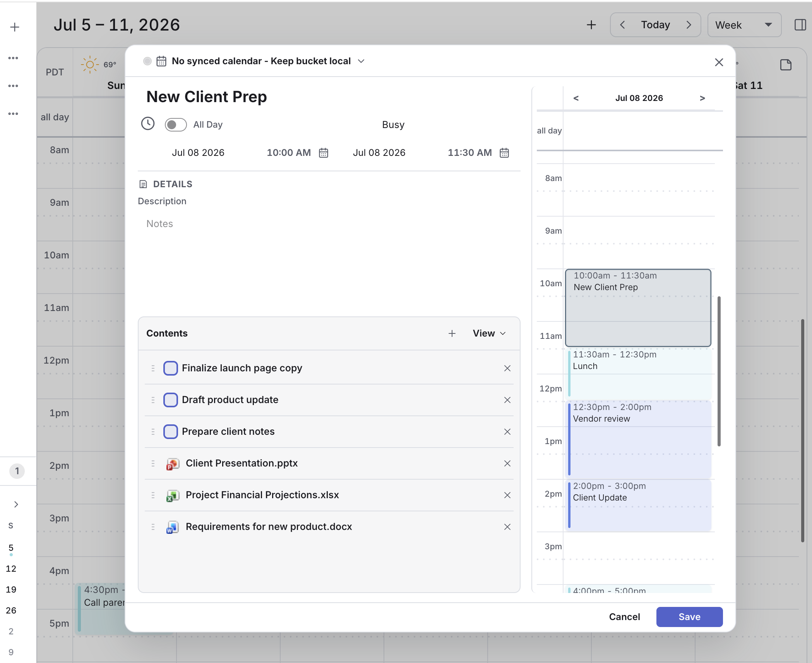
Task: Remove Client Presentation.pptx attachment
Action: (x=507, y=463)
